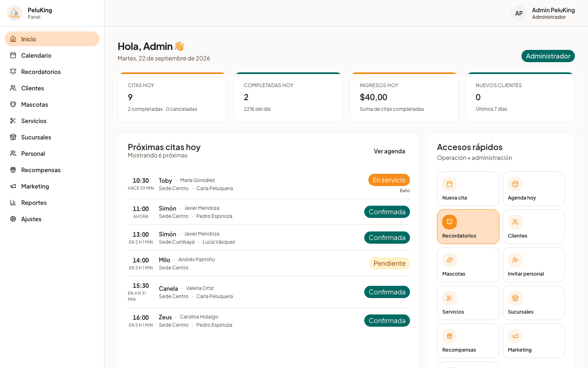Open Servicios label in the sidebar menu
The image size is (588, 368).
click(x=34, y=121)
